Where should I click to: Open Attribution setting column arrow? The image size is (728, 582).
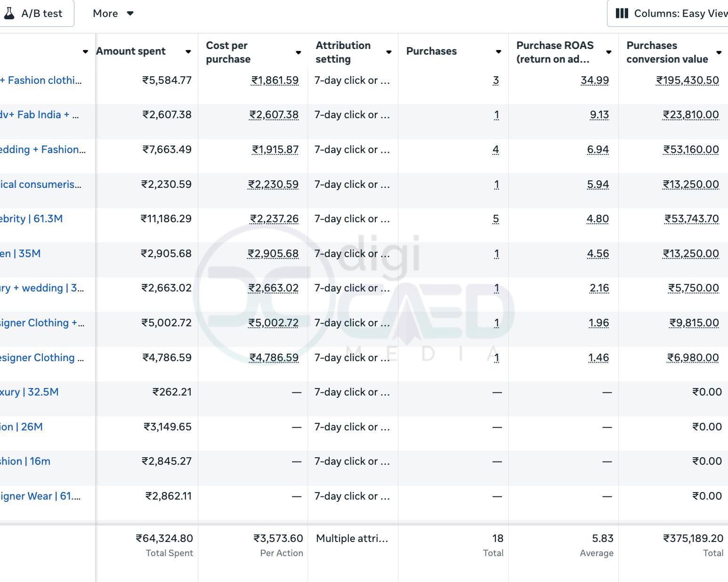(389, 52)
